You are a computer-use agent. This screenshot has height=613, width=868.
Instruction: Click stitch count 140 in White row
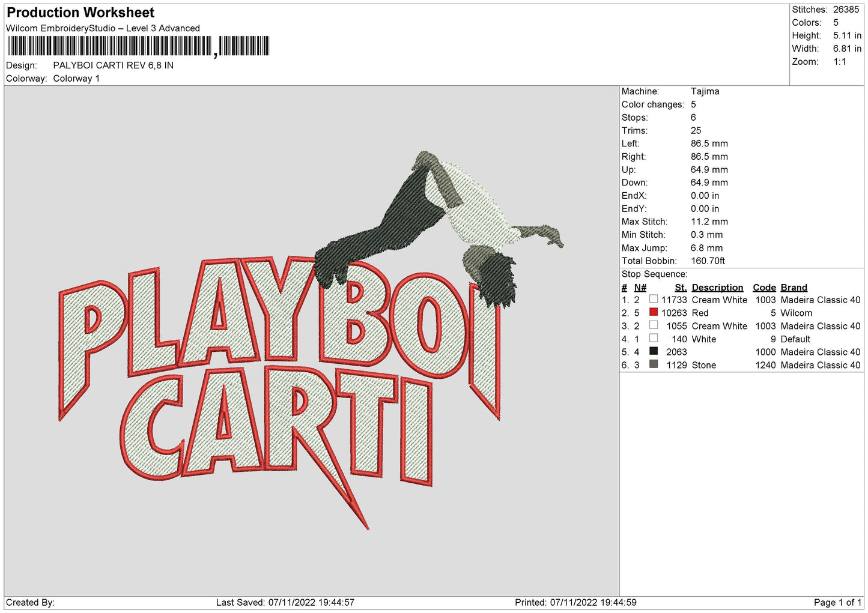point(679,339)
